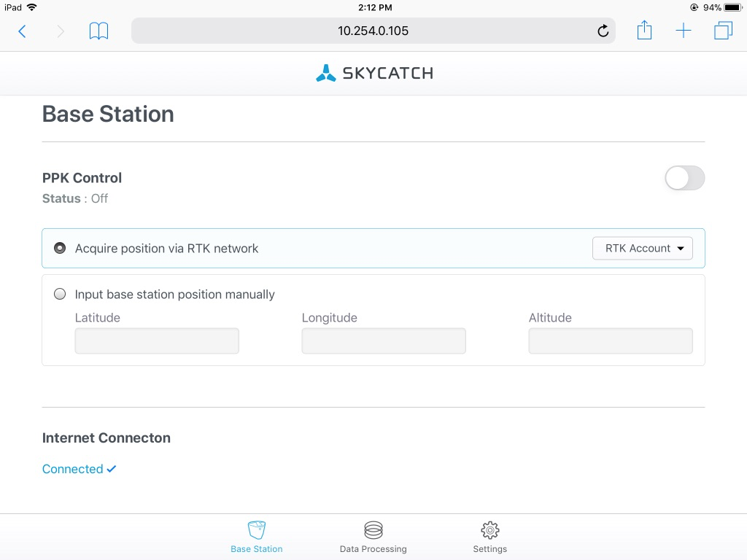Select Acquire position via RTK network
Image resolution: width=747 pixels, height=560 pixels.
click(x=60, y=248)
